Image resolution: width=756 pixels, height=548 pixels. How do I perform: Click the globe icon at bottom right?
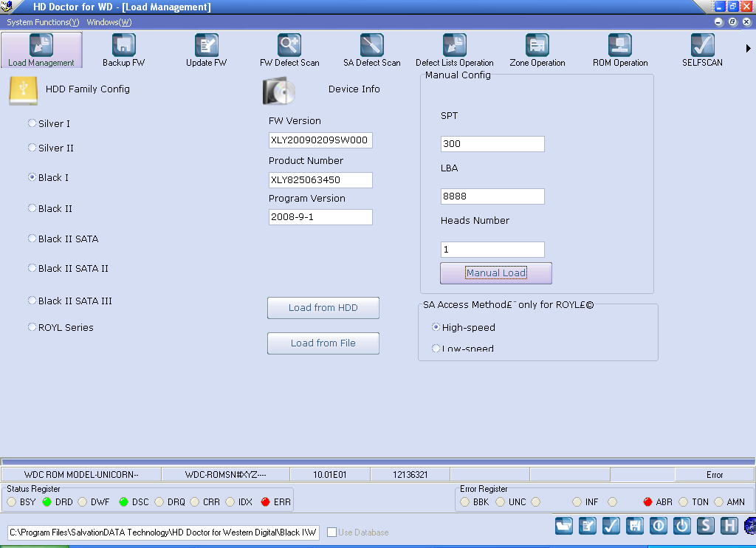750,525
